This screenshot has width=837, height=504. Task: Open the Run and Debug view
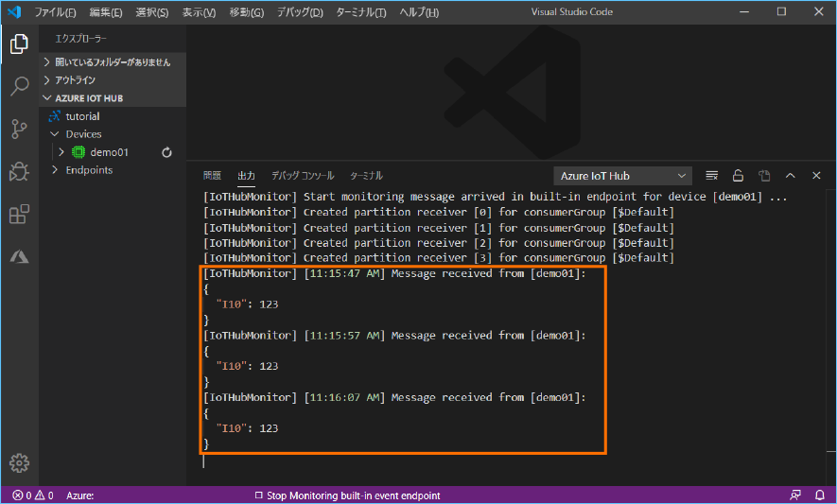(19, 172)
